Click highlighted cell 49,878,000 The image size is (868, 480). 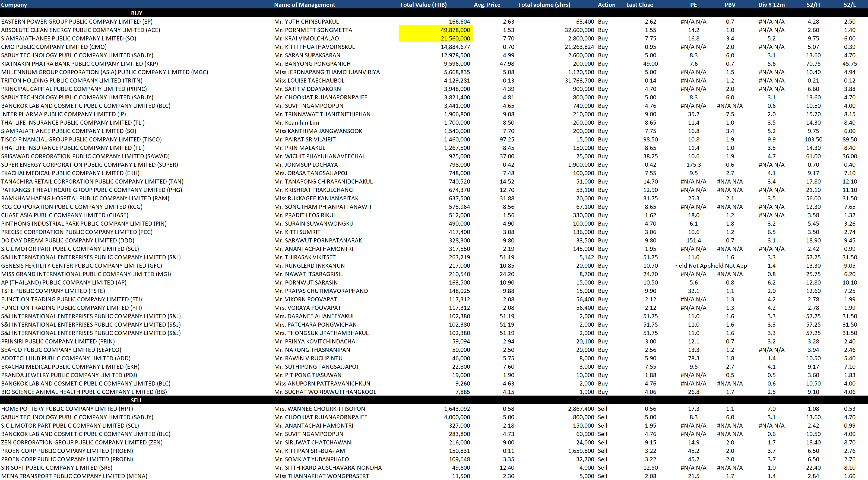436,30
